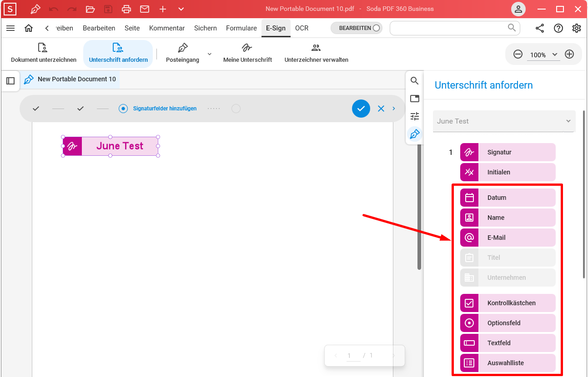Viewport: 588px width, 377px height.
Task: Open the picture-in-picture side panel icon
Action: [415, 99]
